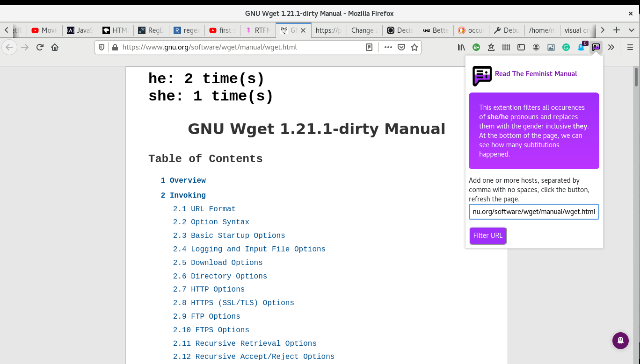Viewport: 640px width, 364px height.
Task: Click the blue ghost extension with badge
Action: tap(581, 47)
